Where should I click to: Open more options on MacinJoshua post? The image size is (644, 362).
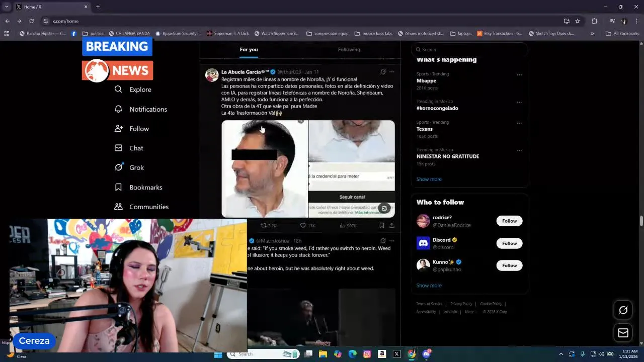392,241
